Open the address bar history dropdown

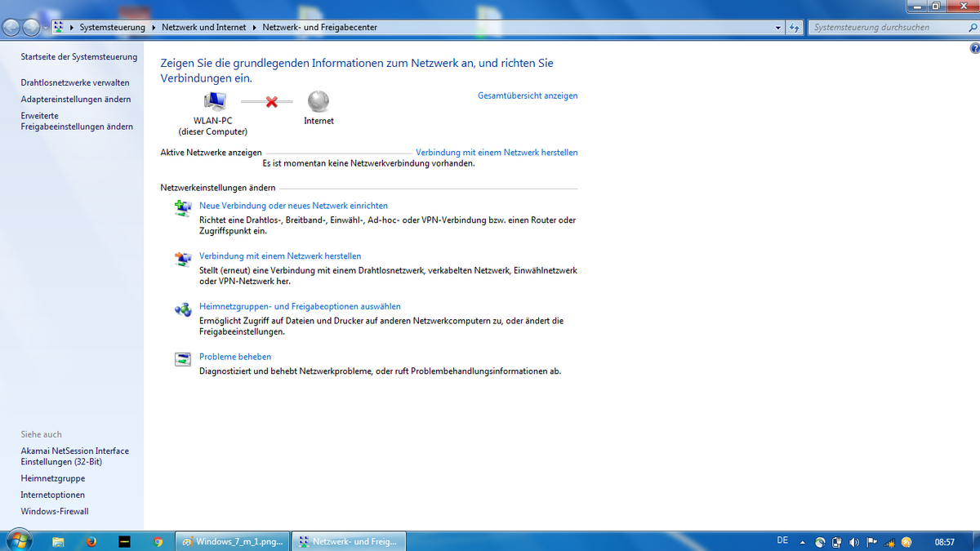pos(778,28)
